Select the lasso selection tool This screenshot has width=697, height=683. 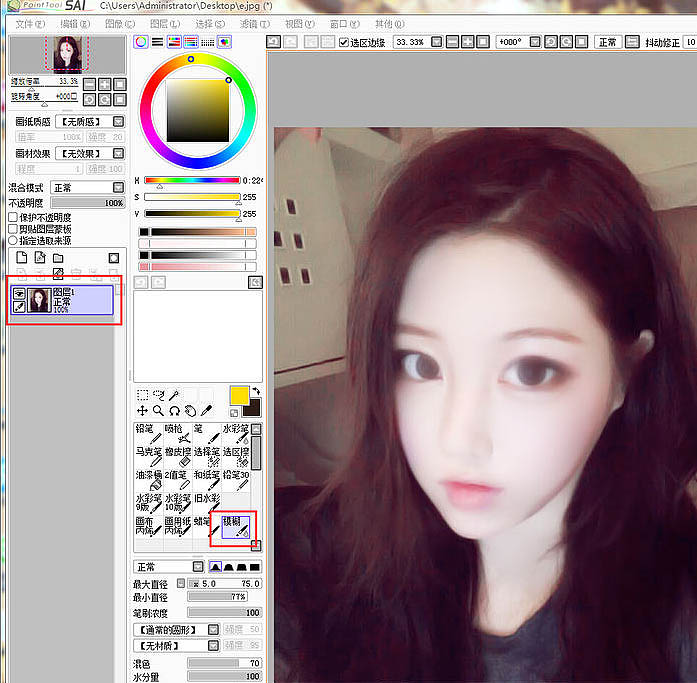(158, 395)
